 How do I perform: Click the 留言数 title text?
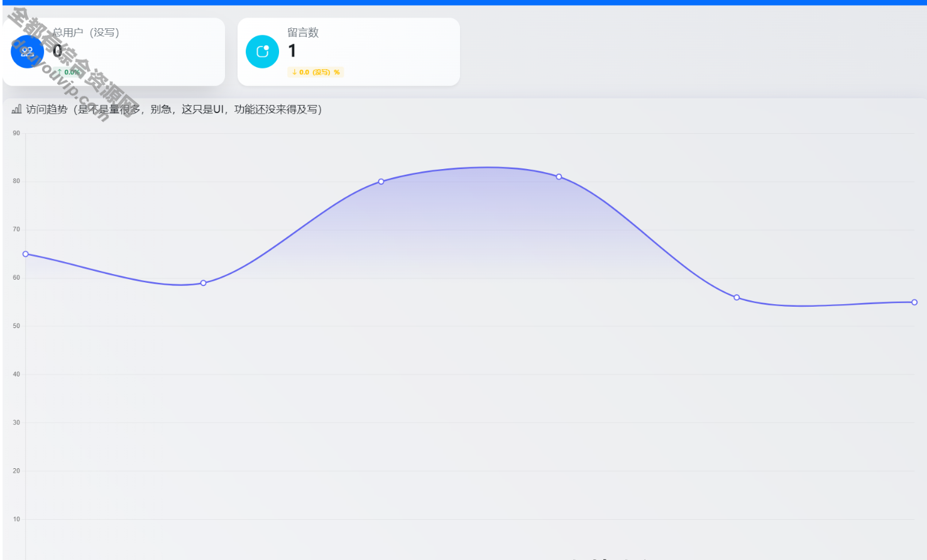coord(303,33)
